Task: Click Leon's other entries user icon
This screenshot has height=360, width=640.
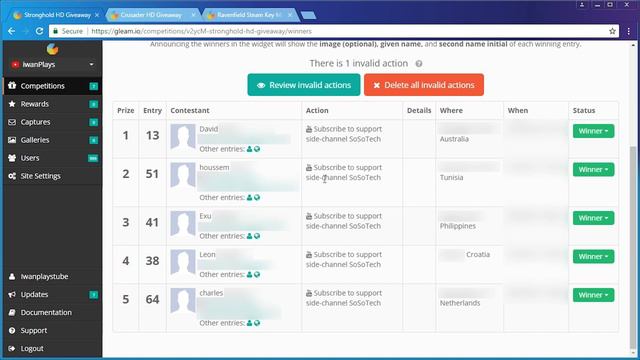Action: pos(249,275)
